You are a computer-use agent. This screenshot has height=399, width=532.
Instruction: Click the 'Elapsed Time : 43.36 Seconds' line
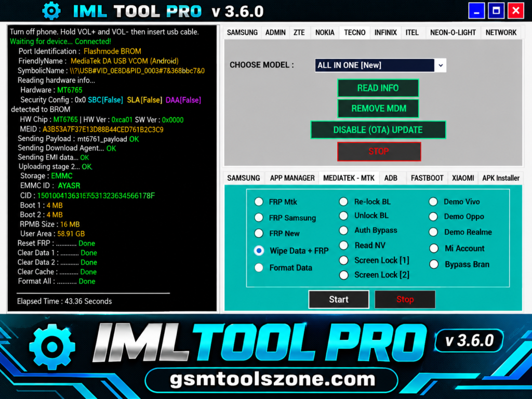pyautogui.click(x=64, y=301)
